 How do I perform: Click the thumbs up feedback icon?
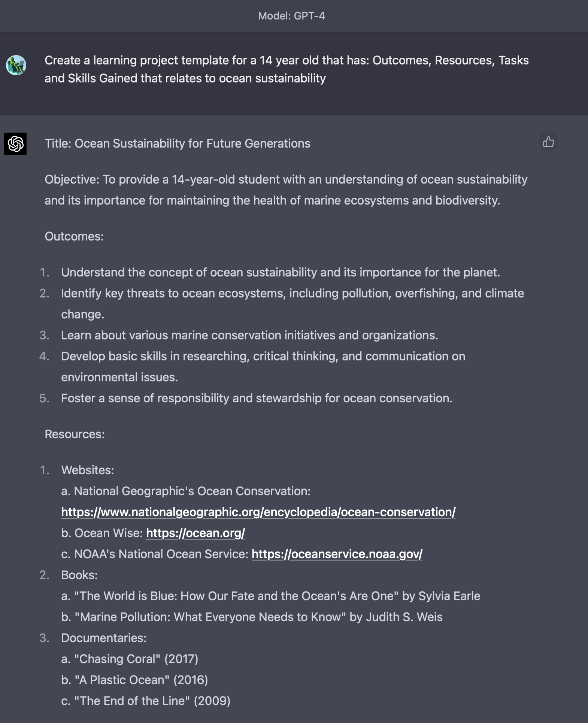pos(548,142)
